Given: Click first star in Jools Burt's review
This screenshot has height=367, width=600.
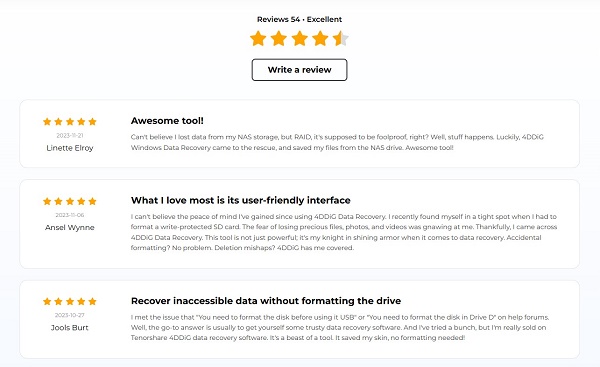Looking at the screenshot, I should [47, 302].
